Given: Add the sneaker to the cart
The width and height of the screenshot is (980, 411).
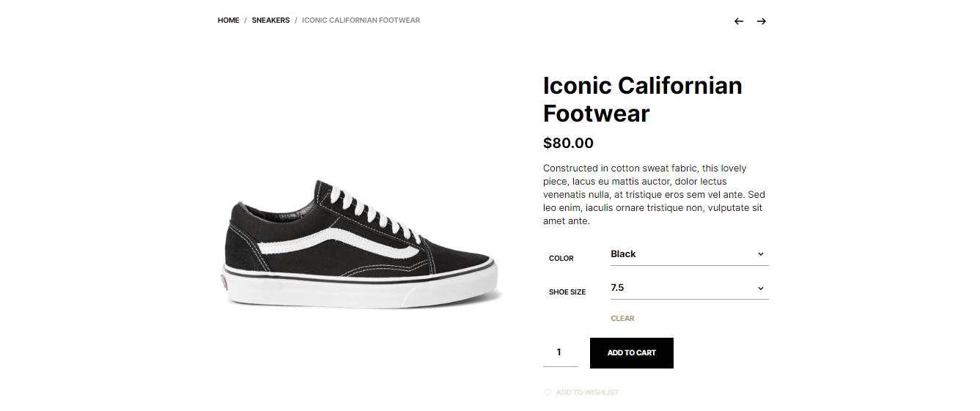Looking at the screenshot, I should click(632, 353).
